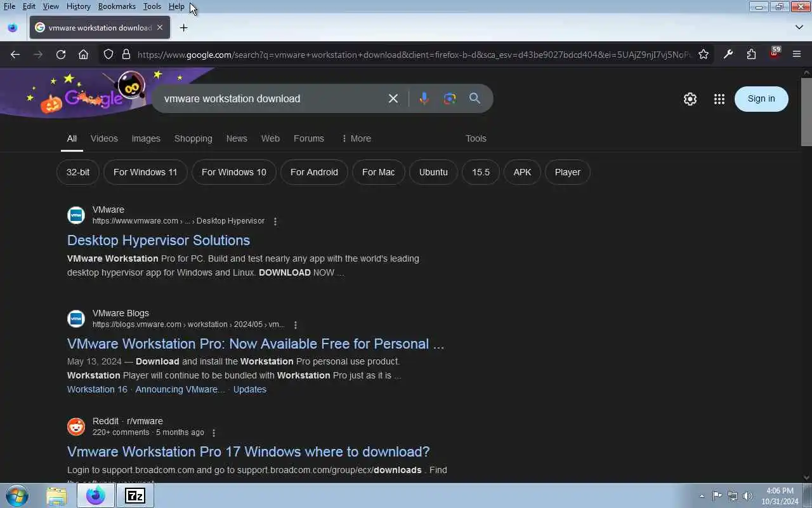Apply the APK filter chip
Screen dimensions: 812x508
click(522, 172)
